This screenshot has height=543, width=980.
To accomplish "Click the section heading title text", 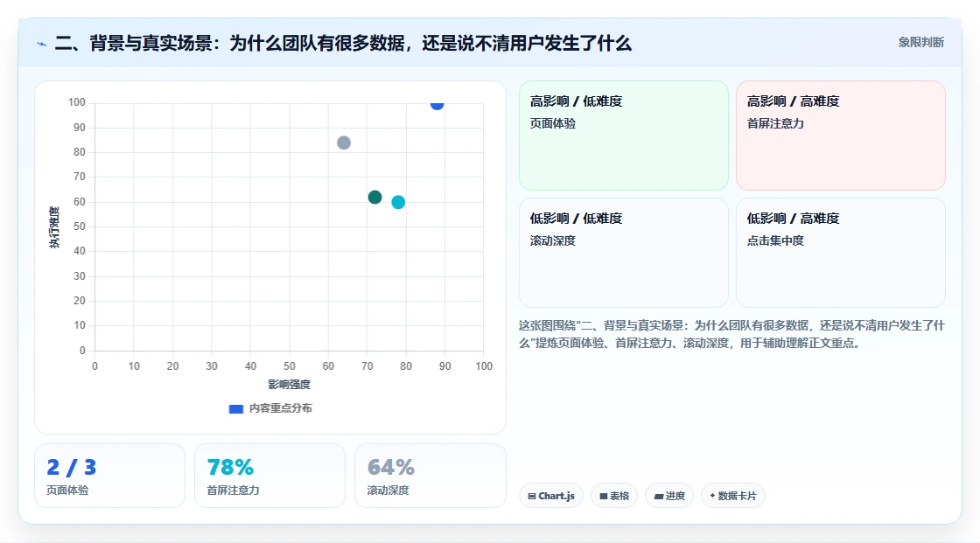I will tap(343, 43).
